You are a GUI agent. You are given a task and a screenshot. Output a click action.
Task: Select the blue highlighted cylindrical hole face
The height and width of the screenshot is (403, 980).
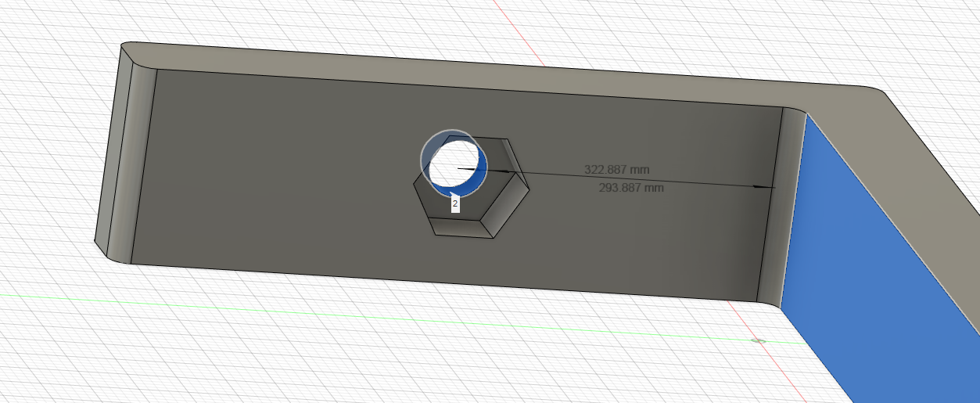475,181
